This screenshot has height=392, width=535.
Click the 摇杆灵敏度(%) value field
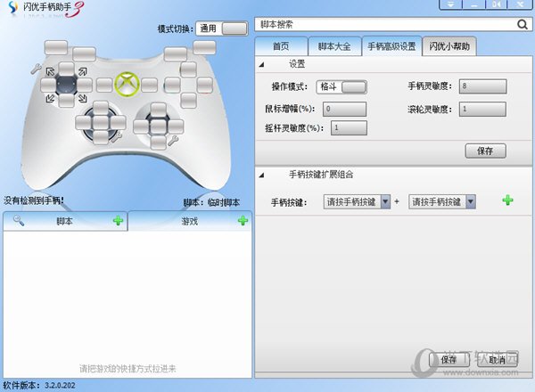pos(349,127)
